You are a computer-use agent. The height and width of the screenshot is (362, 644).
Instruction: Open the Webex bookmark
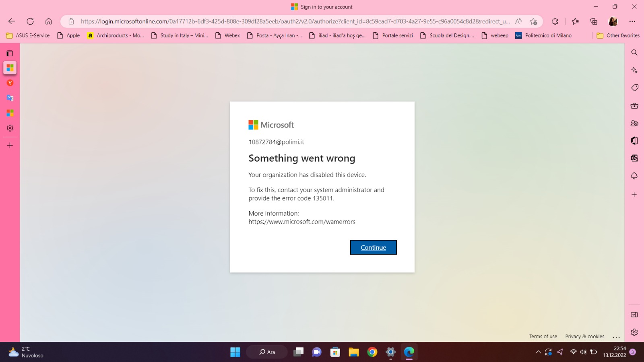pyautogui.click(x=227, y=35)
